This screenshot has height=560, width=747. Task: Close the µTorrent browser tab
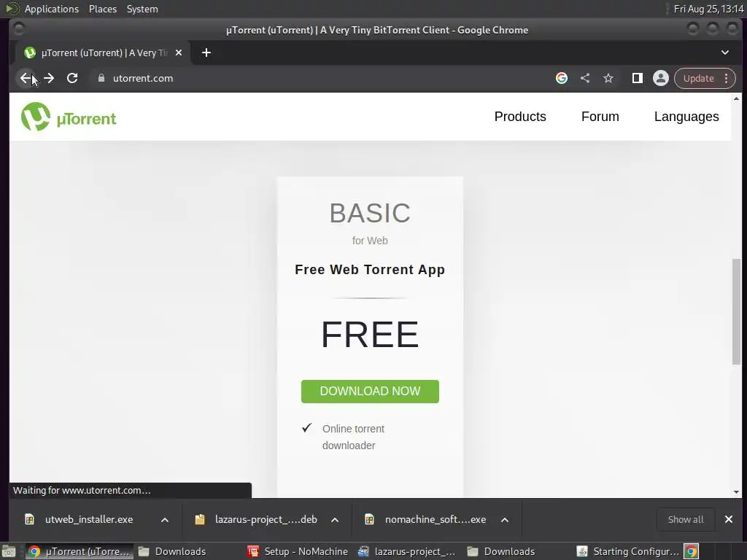point(179,52)
